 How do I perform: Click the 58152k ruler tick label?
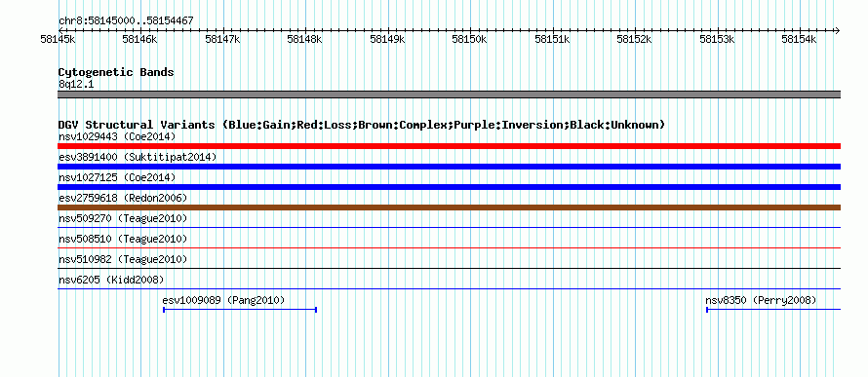pyautogui.click(x=634, y=39)
